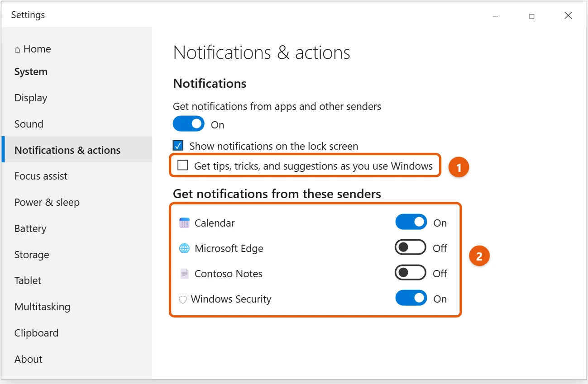
Task: Open the Battery settings page
Action: point(30,228)
